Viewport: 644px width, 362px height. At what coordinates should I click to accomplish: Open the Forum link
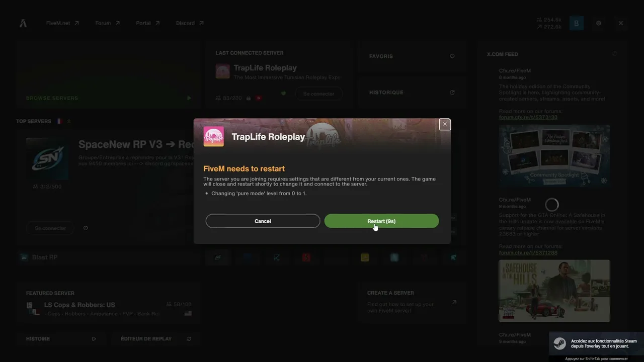(107, 23)
